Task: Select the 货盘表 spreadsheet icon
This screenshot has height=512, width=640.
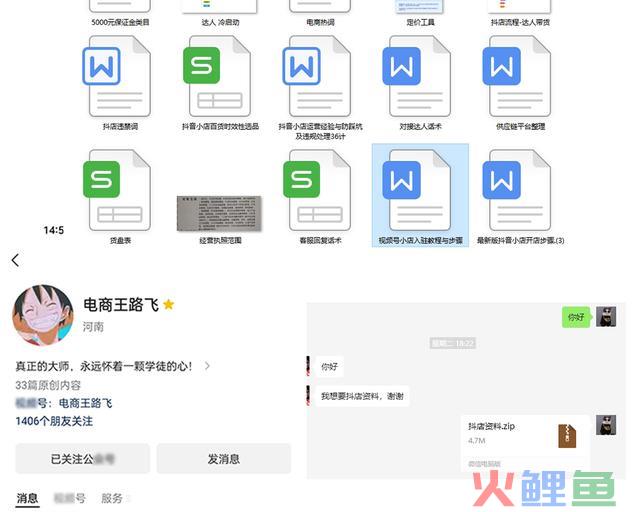Action: point(116,190)
